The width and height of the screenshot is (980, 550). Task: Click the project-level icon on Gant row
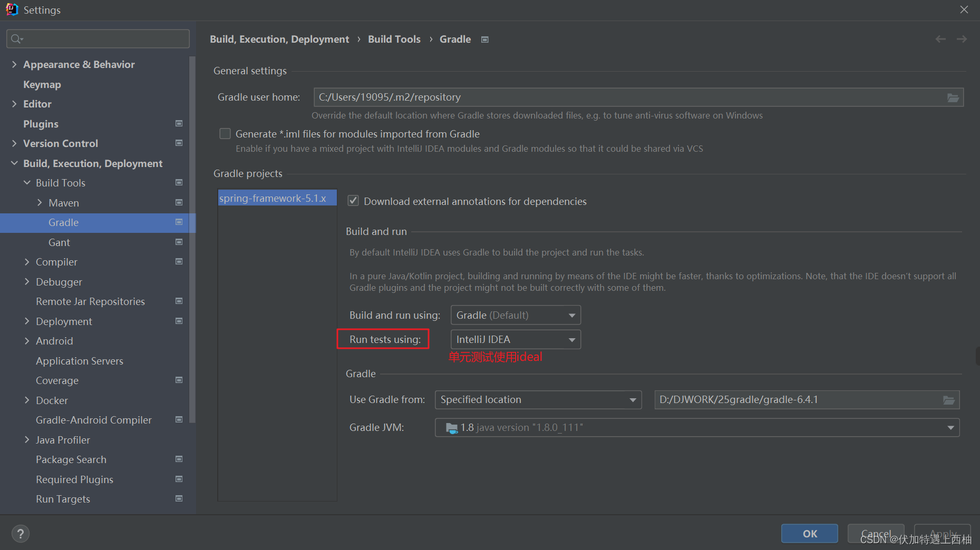point(179,242)
